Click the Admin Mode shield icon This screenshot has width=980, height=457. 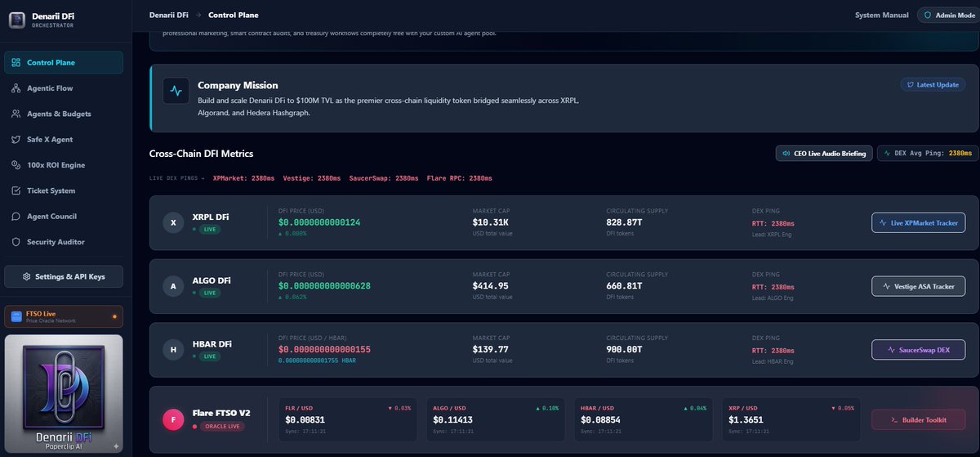[928, 15]
